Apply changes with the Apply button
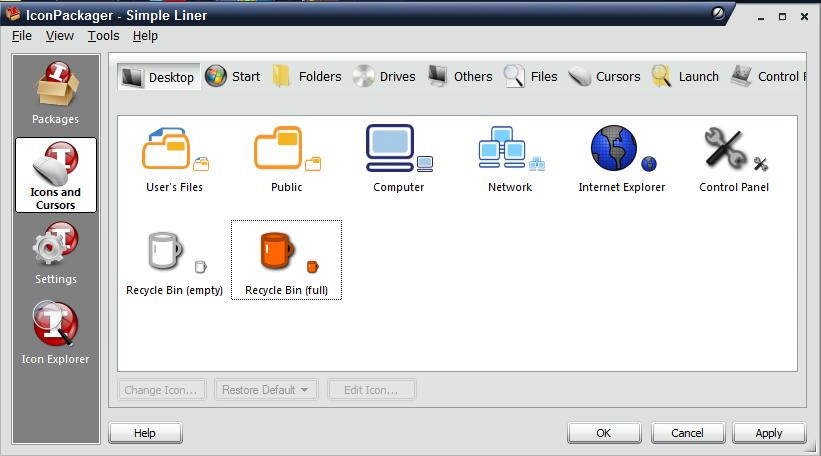The image size is (821, 456). (769, 433)
